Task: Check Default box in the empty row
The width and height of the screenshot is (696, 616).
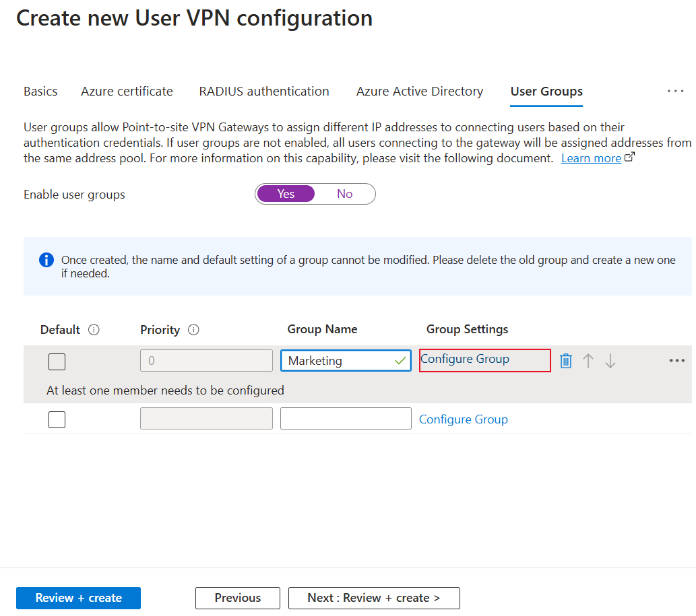Action: click(57, 419)
